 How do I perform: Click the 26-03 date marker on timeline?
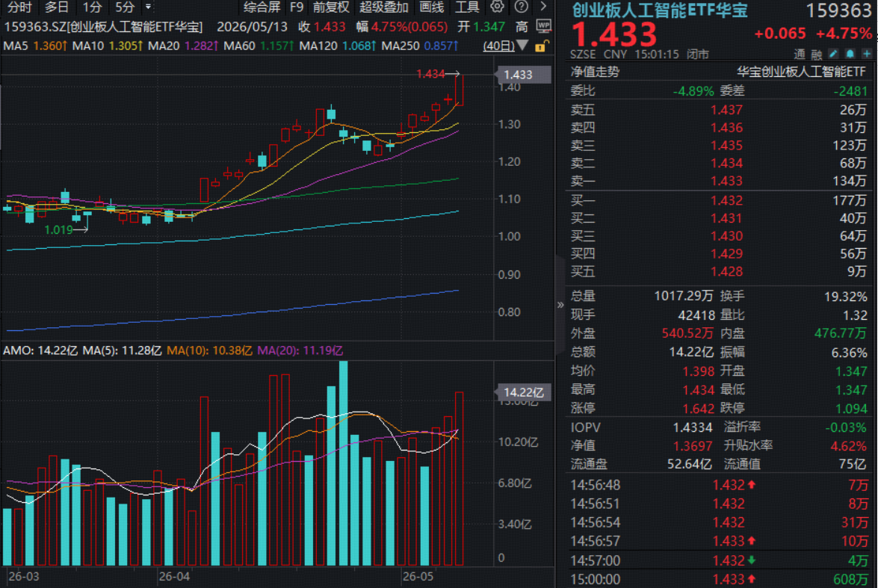click(23, 576)
